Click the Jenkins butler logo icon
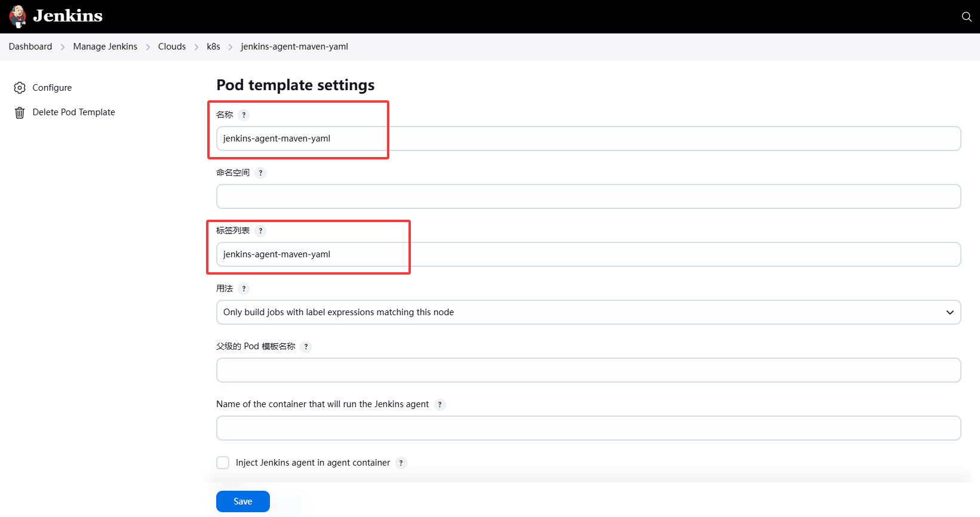This screenshot has width=980, height=517. tap(18, 16)
